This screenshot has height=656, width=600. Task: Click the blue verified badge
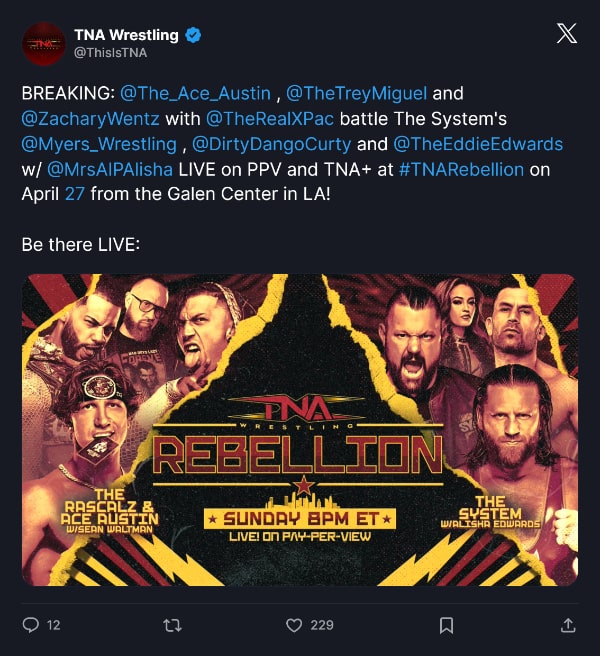[193, 35]
